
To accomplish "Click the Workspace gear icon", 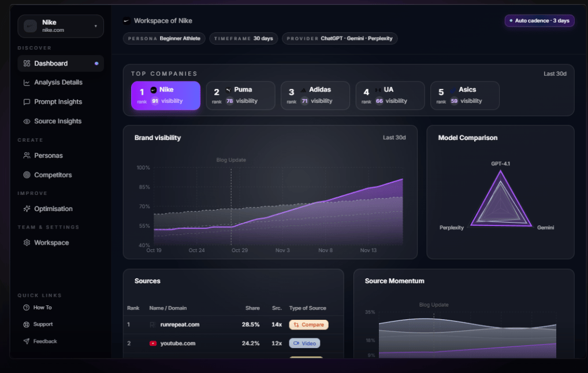I will click(x=27, y=243).
